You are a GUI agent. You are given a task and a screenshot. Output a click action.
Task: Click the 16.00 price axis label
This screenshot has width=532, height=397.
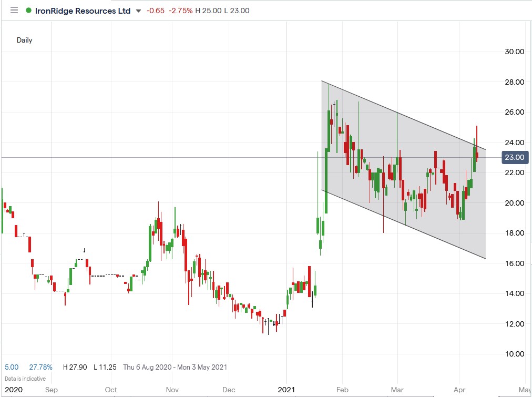point(514,263)
